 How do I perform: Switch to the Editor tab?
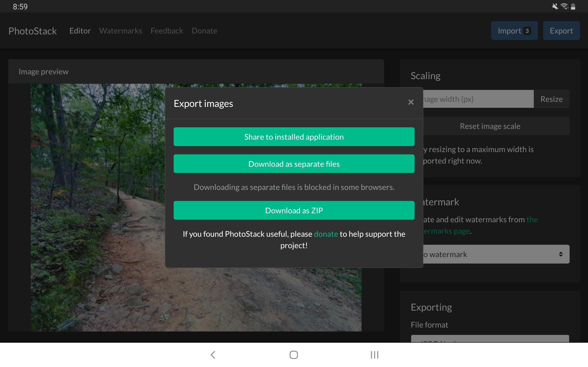click(80, 31)
